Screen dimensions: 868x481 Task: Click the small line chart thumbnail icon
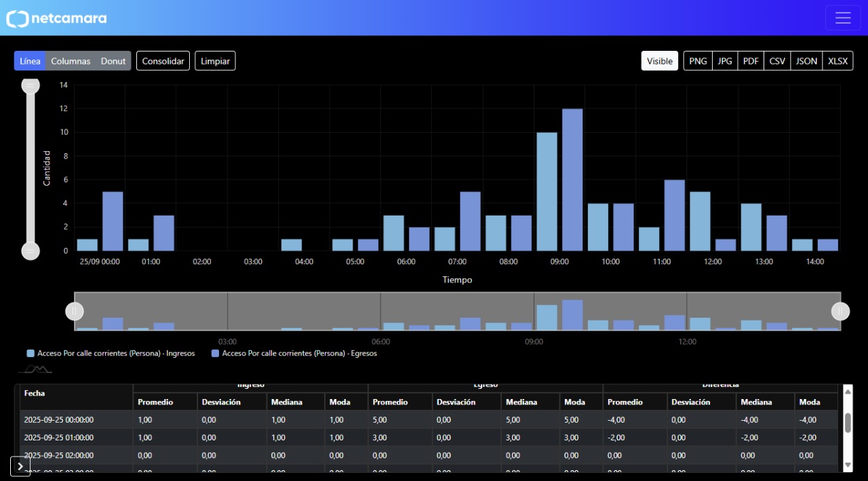35,369
